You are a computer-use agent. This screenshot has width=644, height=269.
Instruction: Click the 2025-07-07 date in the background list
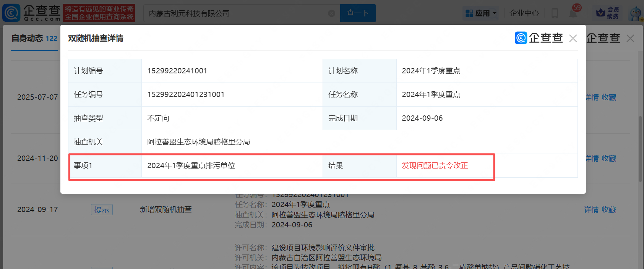37,97
